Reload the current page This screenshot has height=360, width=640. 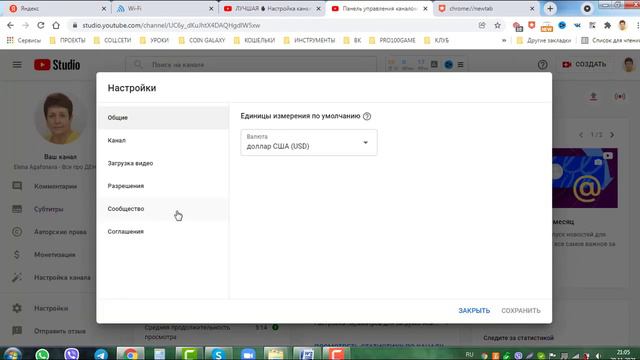point(41,25)
